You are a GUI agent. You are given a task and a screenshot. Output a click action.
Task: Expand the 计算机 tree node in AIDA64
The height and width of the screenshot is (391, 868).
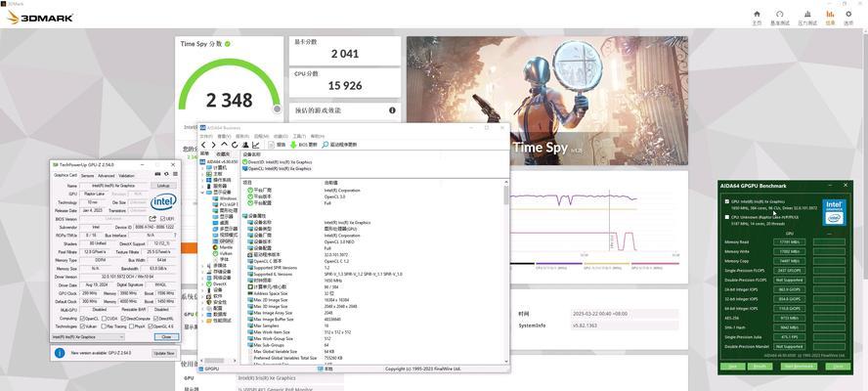(x=202, y=167)
